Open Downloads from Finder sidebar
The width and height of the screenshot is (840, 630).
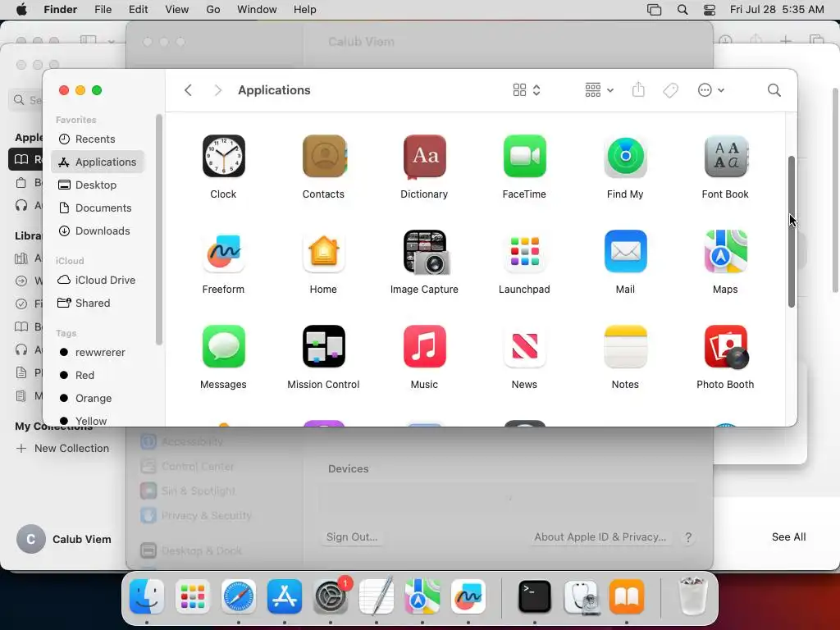[98, 231]
